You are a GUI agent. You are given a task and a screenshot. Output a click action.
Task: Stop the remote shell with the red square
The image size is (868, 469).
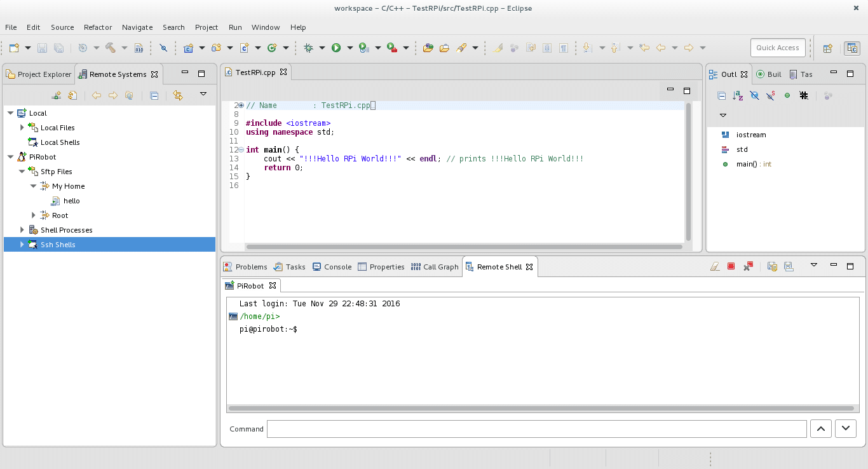pyautogui.click(x=731, y=266)
